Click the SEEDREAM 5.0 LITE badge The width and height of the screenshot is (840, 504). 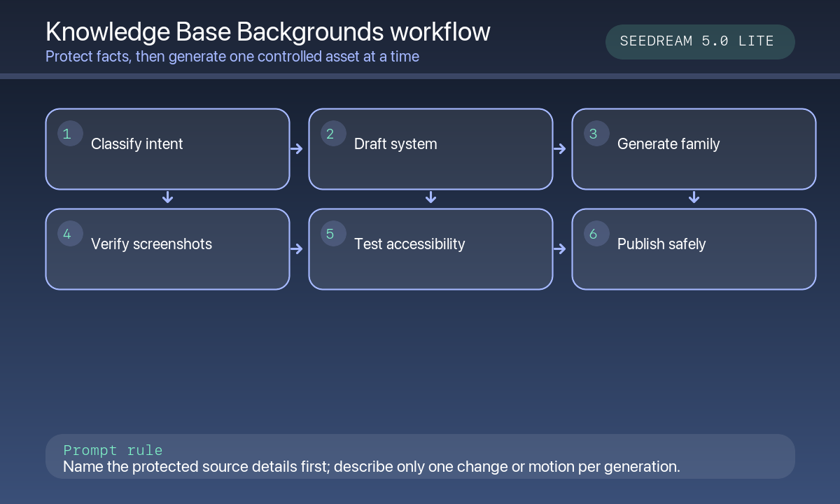[700, 42]
